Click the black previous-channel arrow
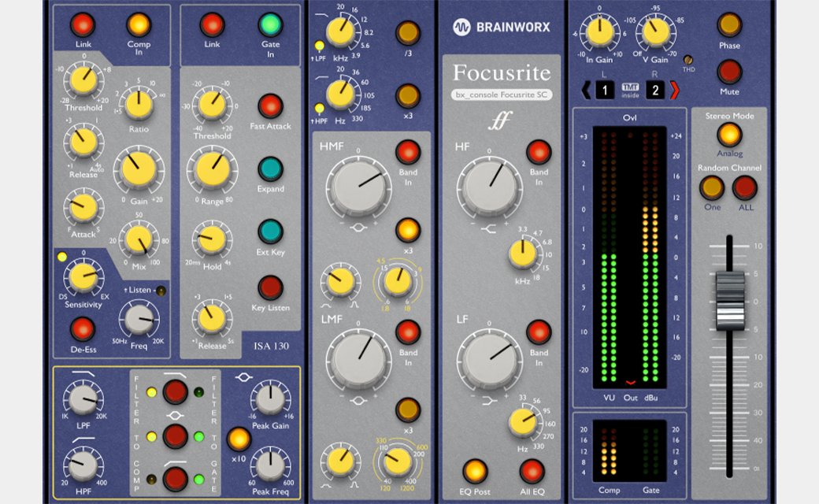 tap(586, 91)
